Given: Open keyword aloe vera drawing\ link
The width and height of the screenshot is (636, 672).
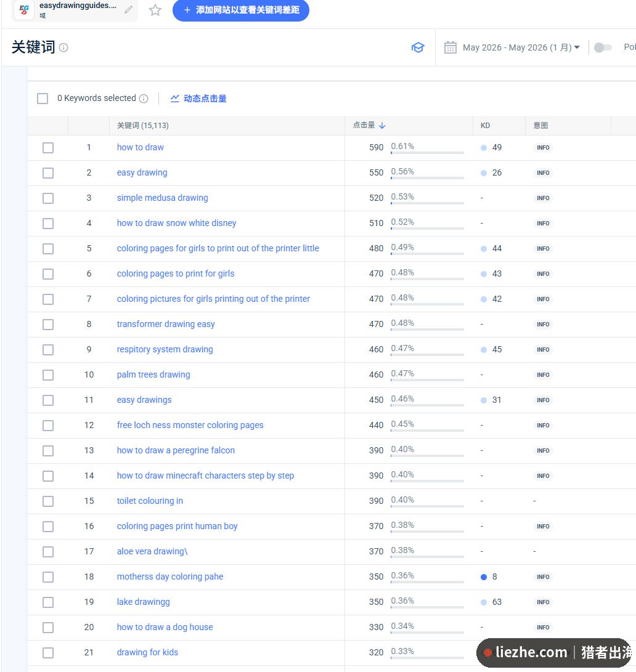Looking at the screenshot, I should [x=152, y=551].
